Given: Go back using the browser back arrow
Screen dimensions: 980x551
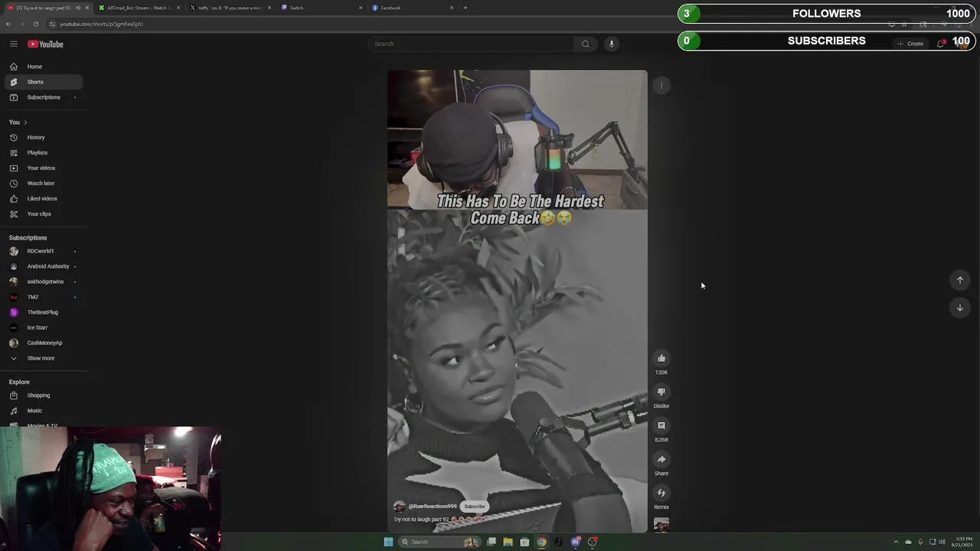Looking at the screenshot, I should coord(8,24).
